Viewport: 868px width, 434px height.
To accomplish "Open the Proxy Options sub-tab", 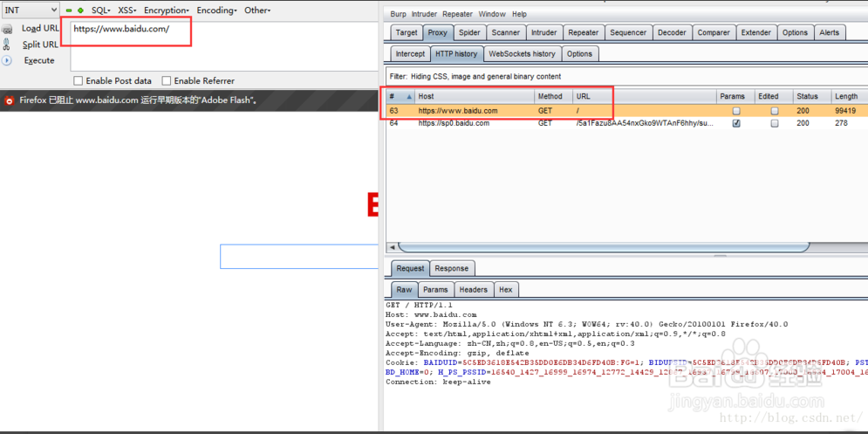I will click(x=579, y=54).
